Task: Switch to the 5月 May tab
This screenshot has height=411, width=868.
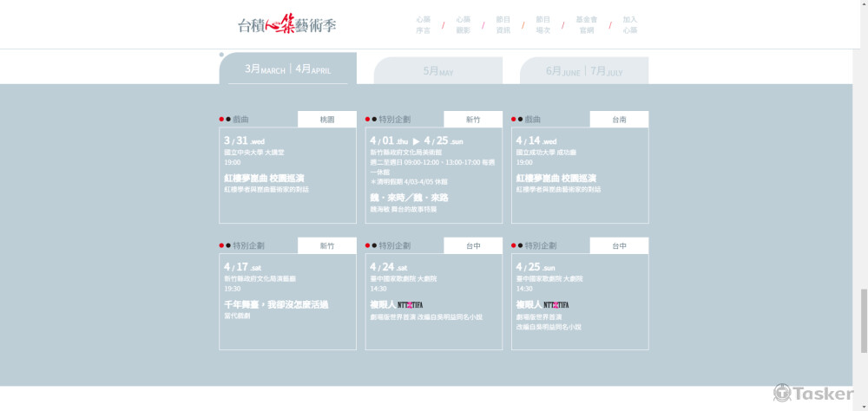Action: (x=438, y=72)
